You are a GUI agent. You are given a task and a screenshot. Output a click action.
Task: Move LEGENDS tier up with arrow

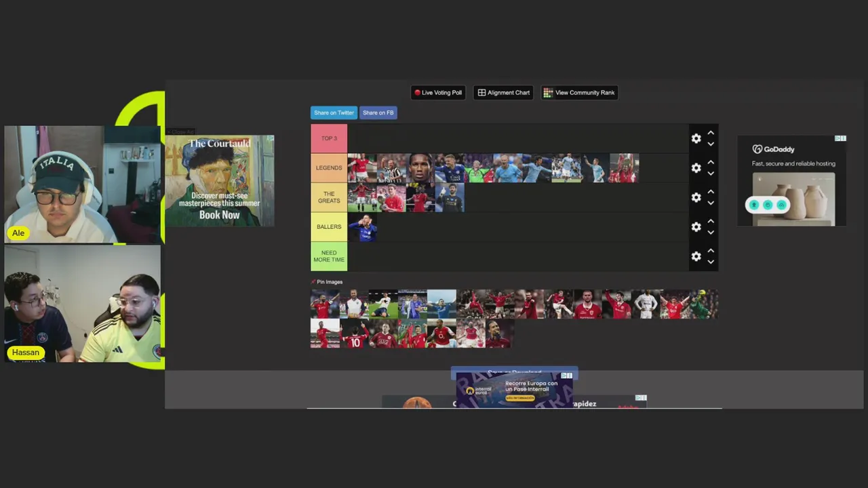[x=711, y=162]
